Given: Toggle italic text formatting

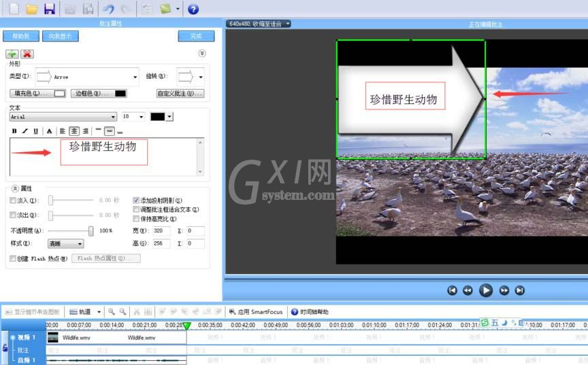Looking at the screenshot, I should (x=25, y=131).
